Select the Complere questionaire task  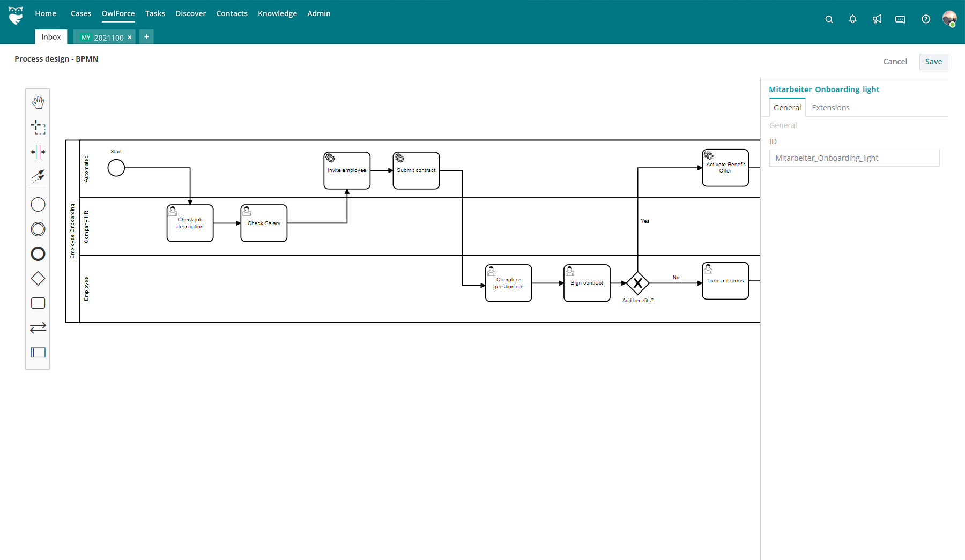pos(508,283)
